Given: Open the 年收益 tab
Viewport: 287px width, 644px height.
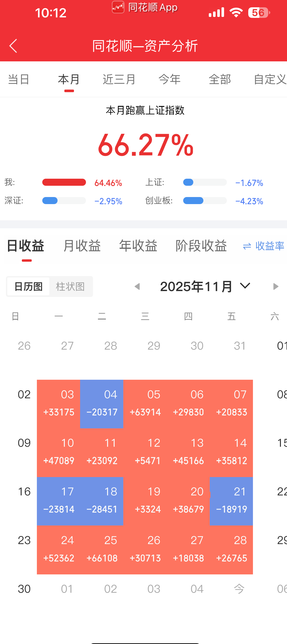Looking at the screenshot, I should pyautogui.click(x=138, y=246).
